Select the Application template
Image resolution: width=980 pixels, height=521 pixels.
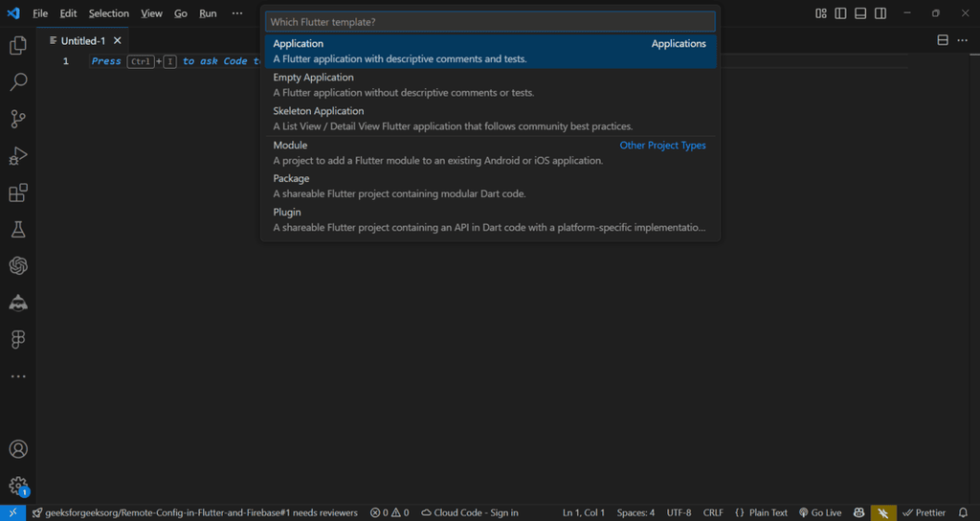pyautogui.click(x=490, y=52)
